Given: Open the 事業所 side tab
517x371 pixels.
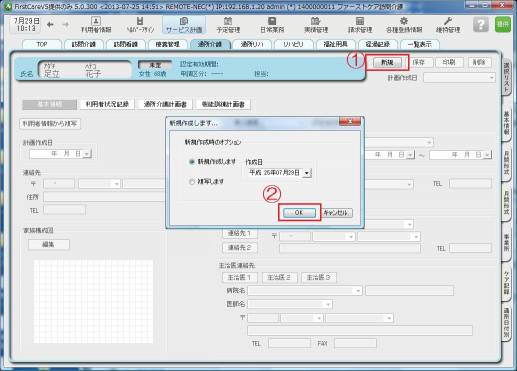Looking at the screenshot, I should [x=506, y=243].
